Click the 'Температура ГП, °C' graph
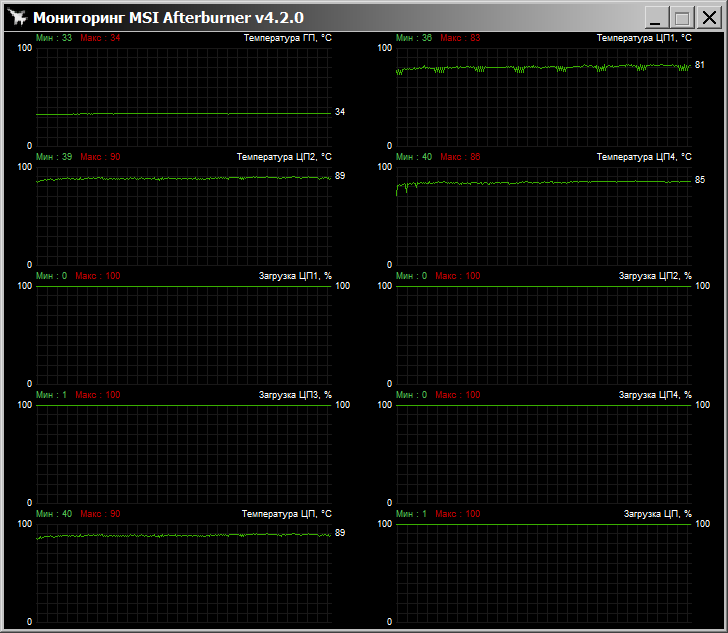The height and width of the screenshot is (633, 728). click(x=183, y=96)
